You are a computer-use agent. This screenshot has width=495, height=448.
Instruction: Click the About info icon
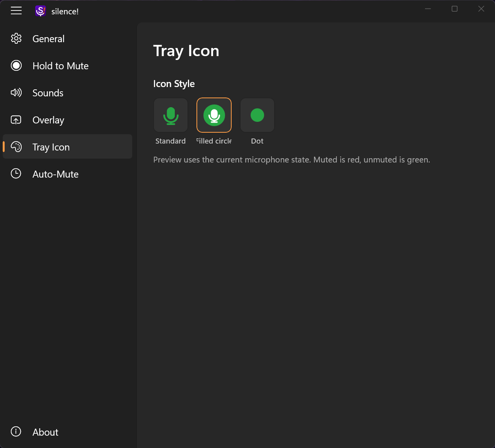[x=16, y=432]
